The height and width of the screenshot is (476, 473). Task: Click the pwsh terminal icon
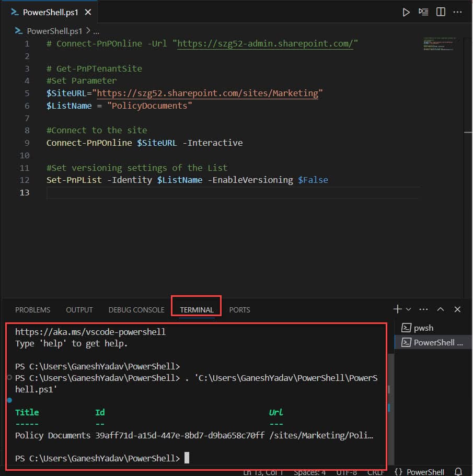tap(406, 328)
